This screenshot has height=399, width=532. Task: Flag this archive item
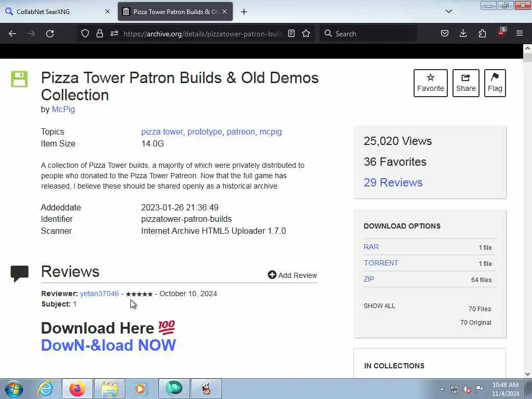tap(495, 83)
